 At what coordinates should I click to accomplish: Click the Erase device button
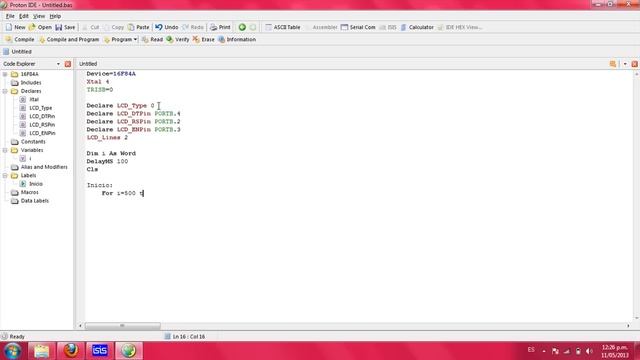coord(204,39)
